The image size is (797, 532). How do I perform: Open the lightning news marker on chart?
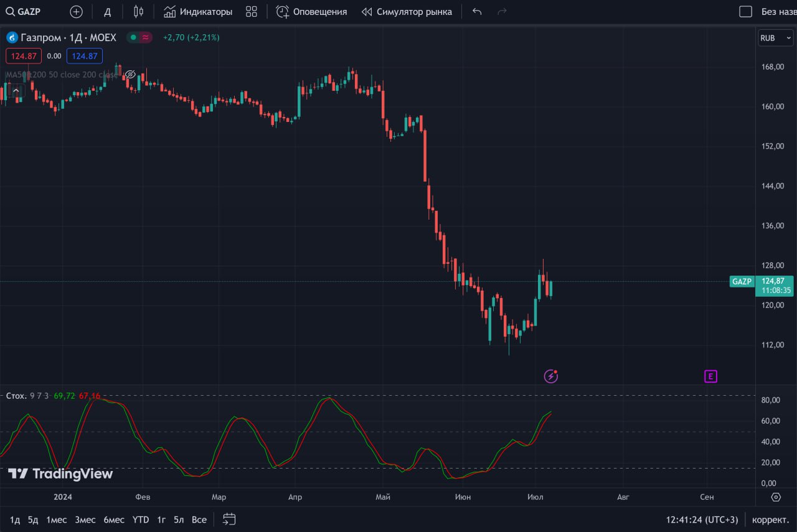coord(550,376)
